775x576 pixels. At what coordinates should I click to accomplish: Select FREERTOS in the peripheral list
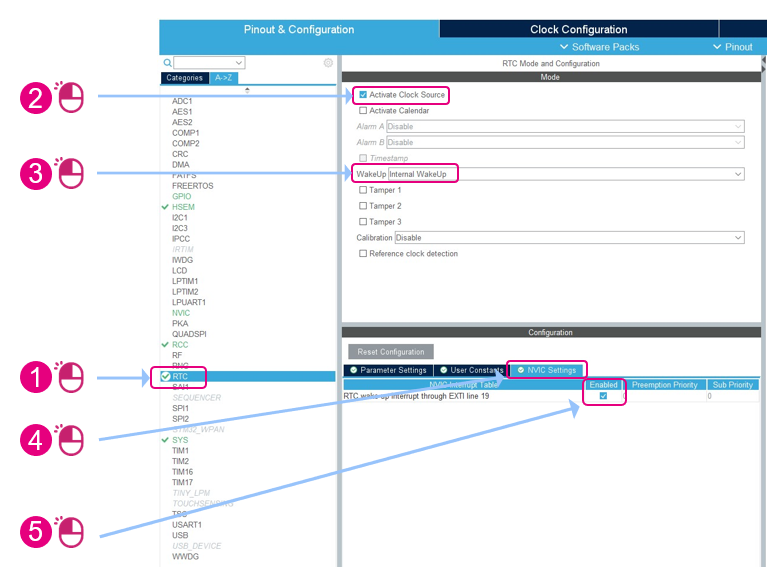pyautogui.click(x=193, y=186)
